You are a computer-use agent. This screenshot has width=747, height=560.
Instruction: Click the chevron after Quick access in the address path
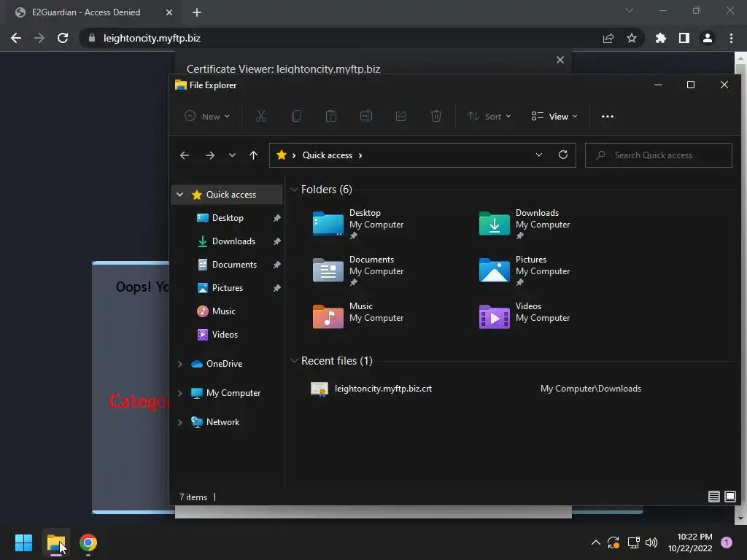coord(360,155)
